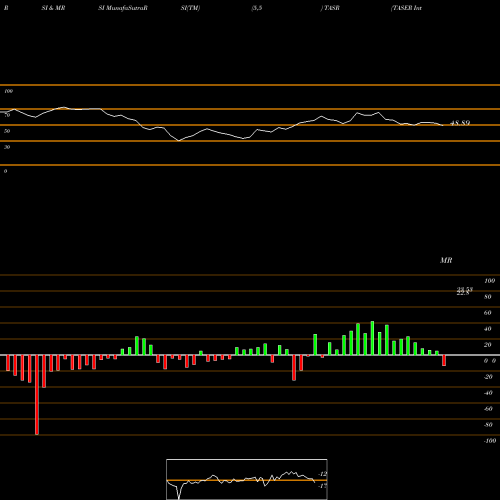This screenshot has width=500, height=500.
Task: Click the MR axis label -60
Action: point(488,409)
